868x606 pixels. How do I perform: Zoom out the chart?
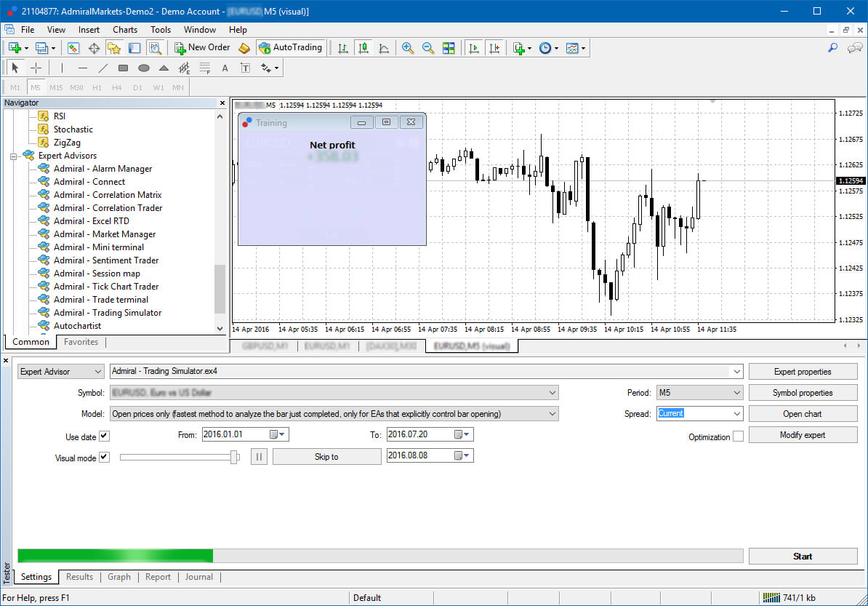(x=428, y=48)
